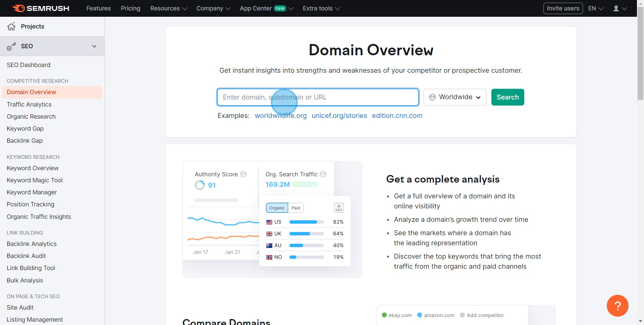The height and width of the screenshot is (325, 644).
Task: Open Organic Traffic Insights
Action: pyautogui.click(x=39, y=217)
